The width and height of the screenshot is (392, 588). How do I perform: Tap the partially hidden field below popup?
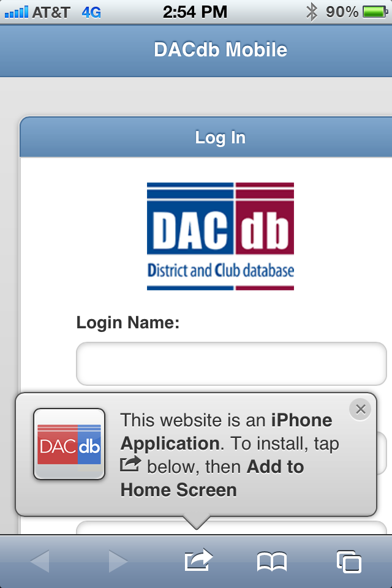point(231,527)
